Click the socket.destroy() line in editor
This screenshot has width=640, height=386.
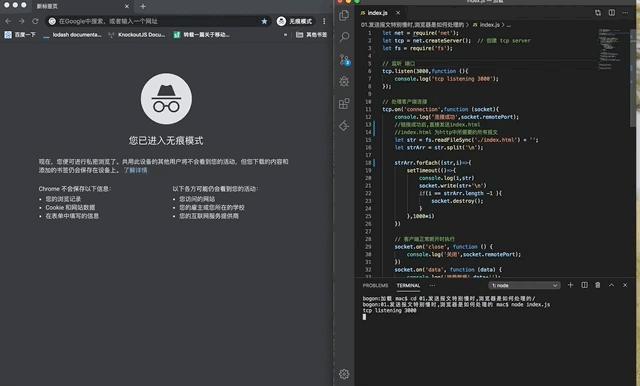pos(457,201)
